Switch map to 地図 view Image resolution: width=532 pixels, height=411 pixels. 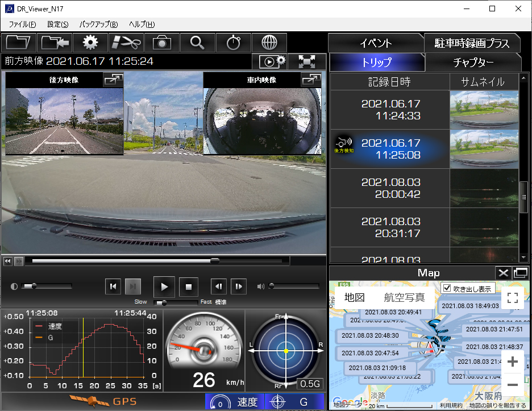coord(354,298)
